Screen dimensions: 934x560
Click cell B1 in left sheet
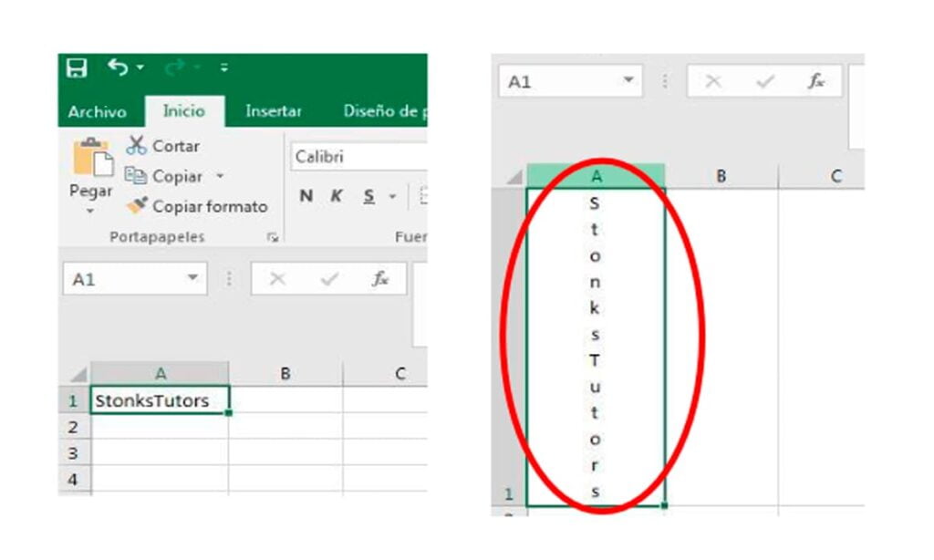pos(285,399)
